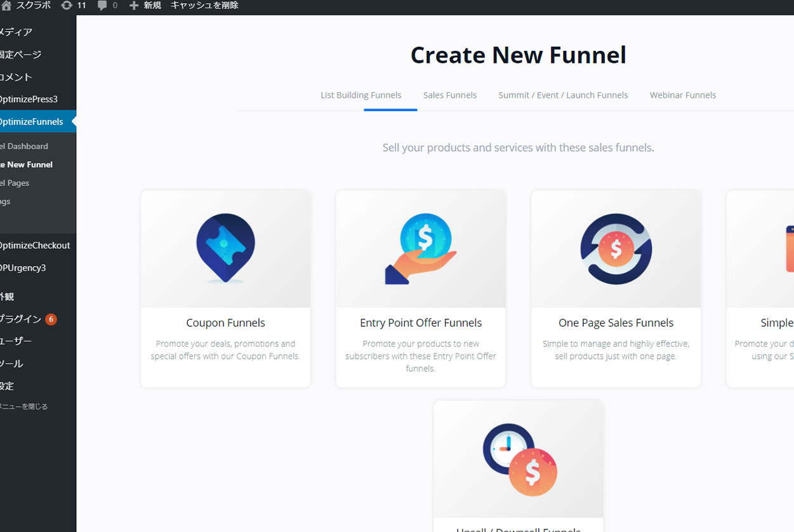This screenshot has height=532, width=794.
Task: Switch to the Sales Funnels tab
Action: 450,95
